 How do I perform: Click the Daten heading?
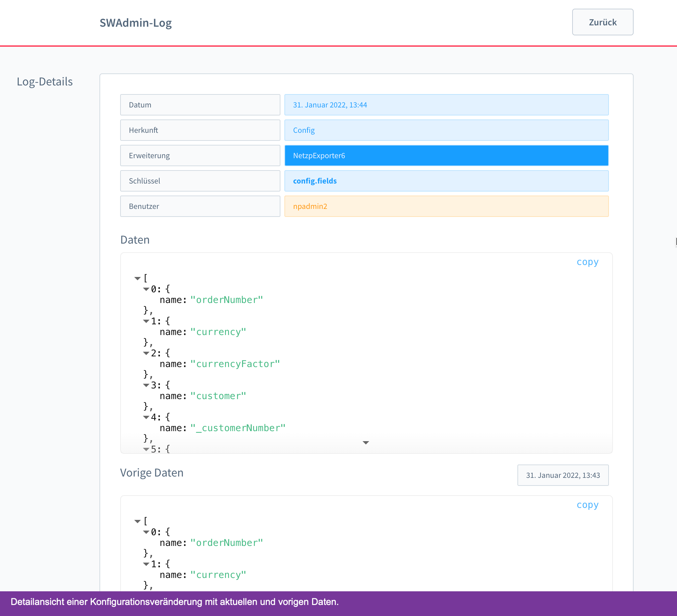(x=135, y=240)
